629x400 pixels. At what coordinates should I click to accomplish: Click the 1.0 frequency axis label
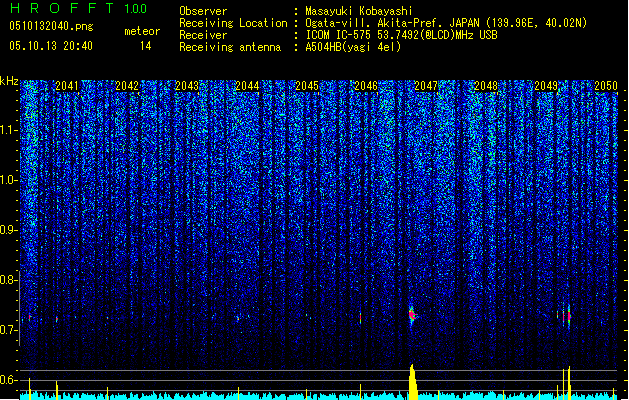[9, 181]
